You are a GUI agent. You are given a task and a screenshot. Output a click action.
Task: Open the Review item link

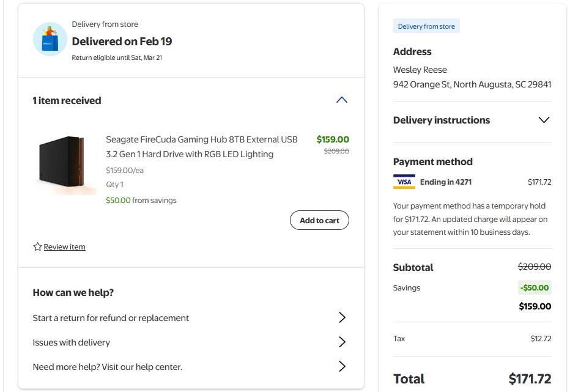(64, 247)
